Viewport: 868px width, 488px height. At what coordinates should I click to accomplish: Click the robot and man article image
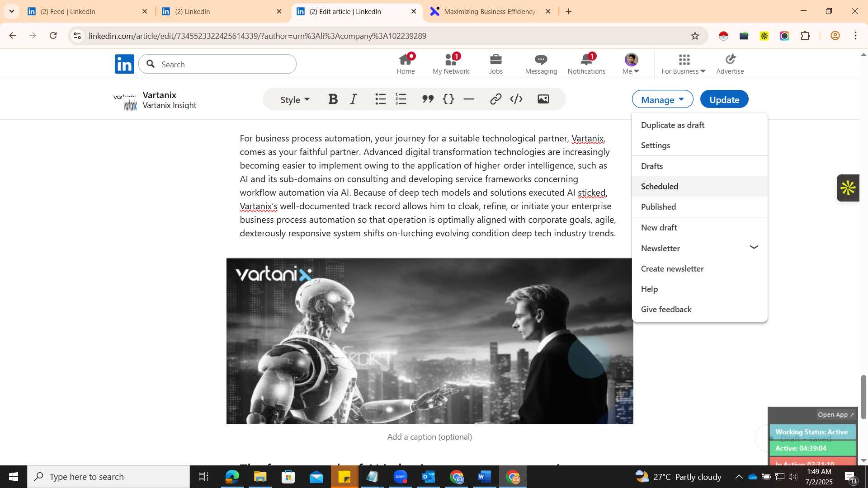coord(429,341)
